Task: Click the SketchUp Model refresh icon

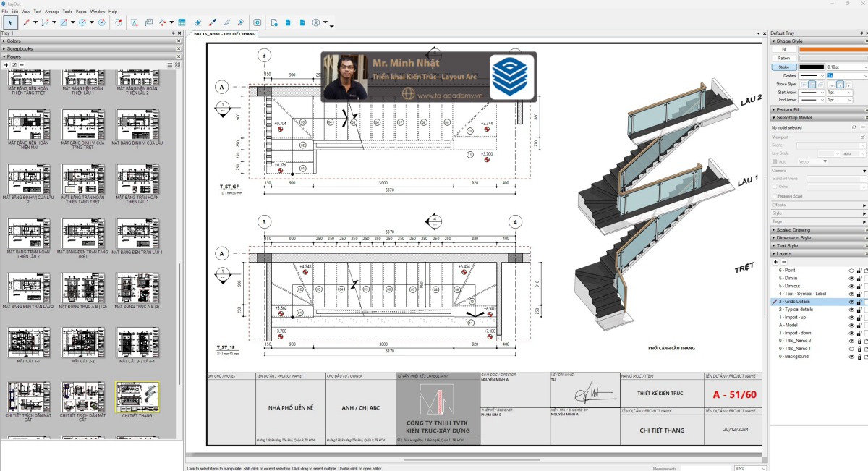Action: point(854,127)
